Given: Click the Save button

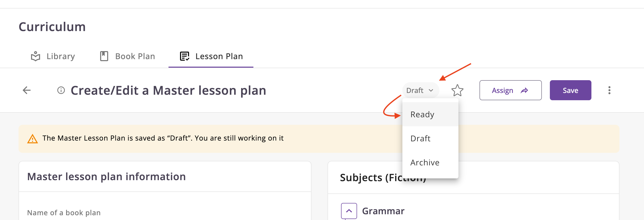Looking at the screenshot, I should click(570, 90).
